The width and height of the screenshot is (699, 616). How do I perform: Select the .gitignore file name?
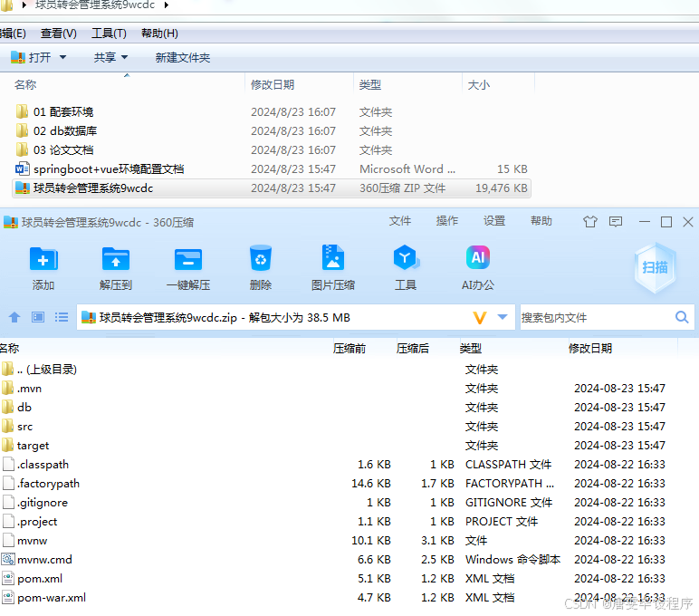43,503
